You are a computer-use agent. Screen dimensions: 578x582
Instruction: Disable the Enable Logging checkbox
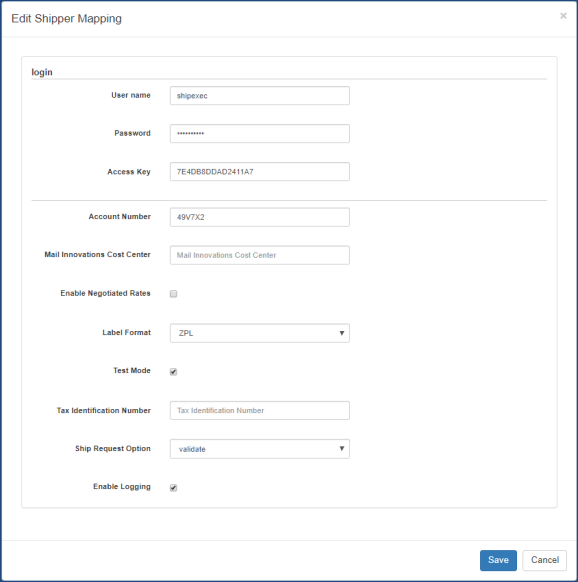pos(173,488)
